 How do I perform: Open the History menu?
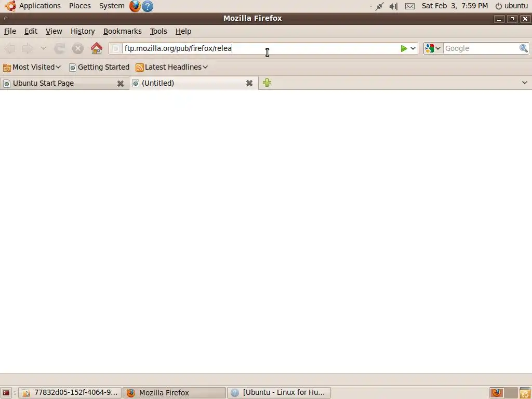coord(83,31)
